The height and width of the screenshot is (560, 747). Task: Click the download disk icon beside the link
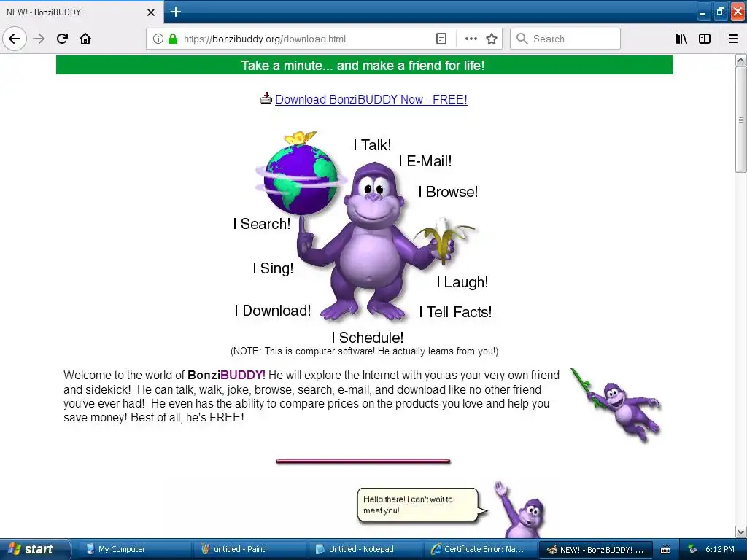266,98
